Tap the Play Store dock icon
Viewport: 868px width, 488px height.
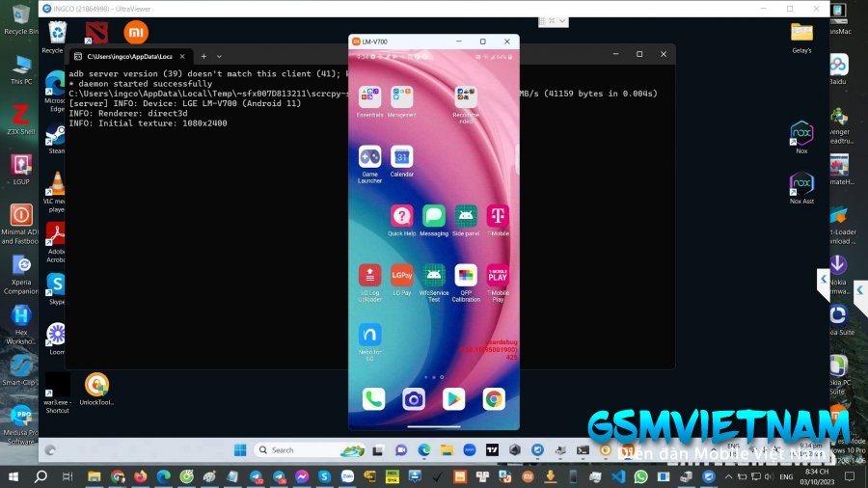click(x=454, y=399)
